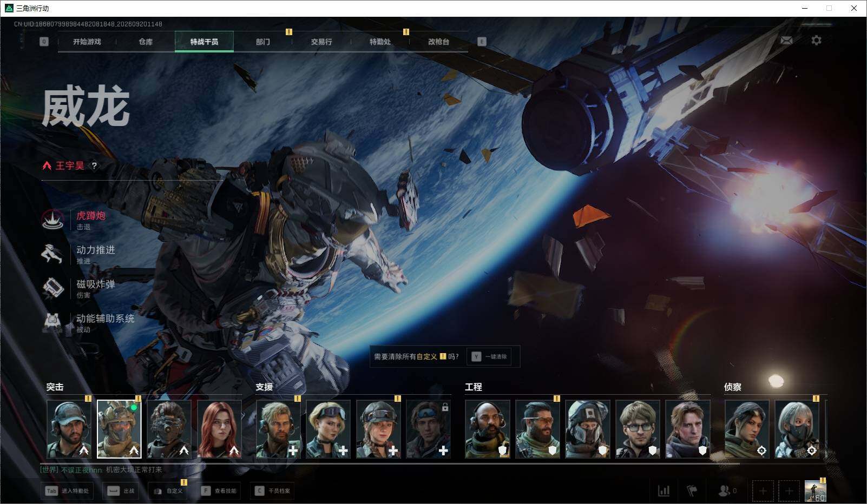The width and height of the screenshot is (867, 504).
Task: Open the friends list icon
Action: [x=727, y=490]
